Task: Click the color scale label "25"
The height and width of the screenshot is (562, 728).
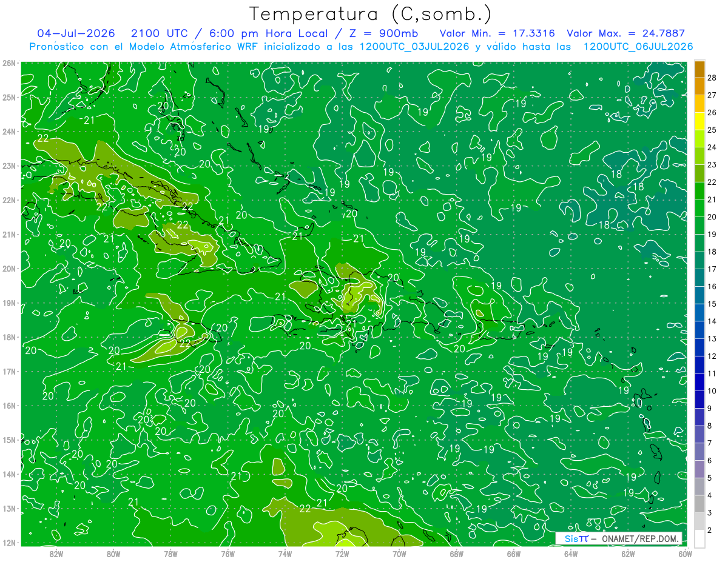Action: pos(712,130)
